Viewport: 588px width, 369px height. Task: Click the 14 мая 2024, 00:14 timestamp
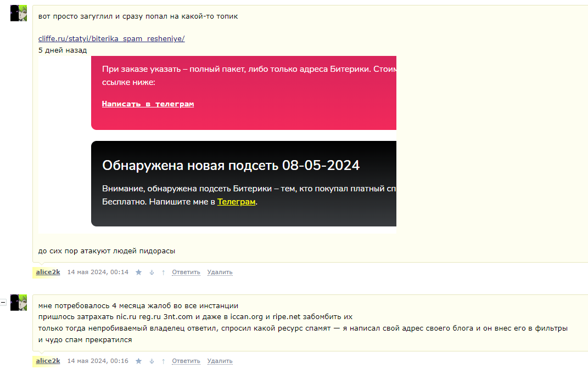click(98, 273)
